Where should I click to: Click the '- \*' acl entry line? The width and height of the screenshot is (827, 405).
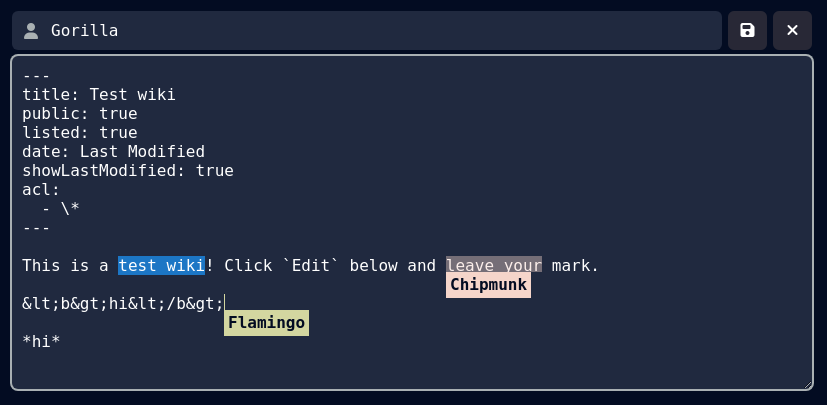[x=61, y=209]
